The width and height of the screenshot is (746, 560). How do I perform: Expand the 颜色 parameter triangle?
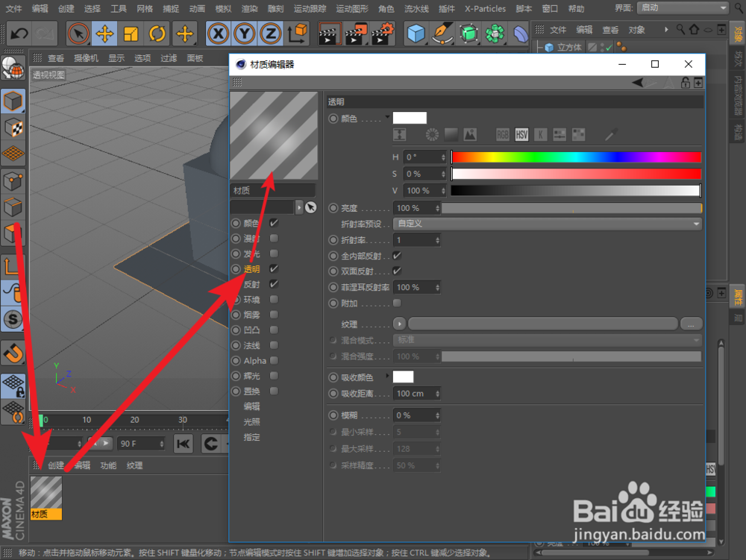pyautogui.click(x=387, y=116)
